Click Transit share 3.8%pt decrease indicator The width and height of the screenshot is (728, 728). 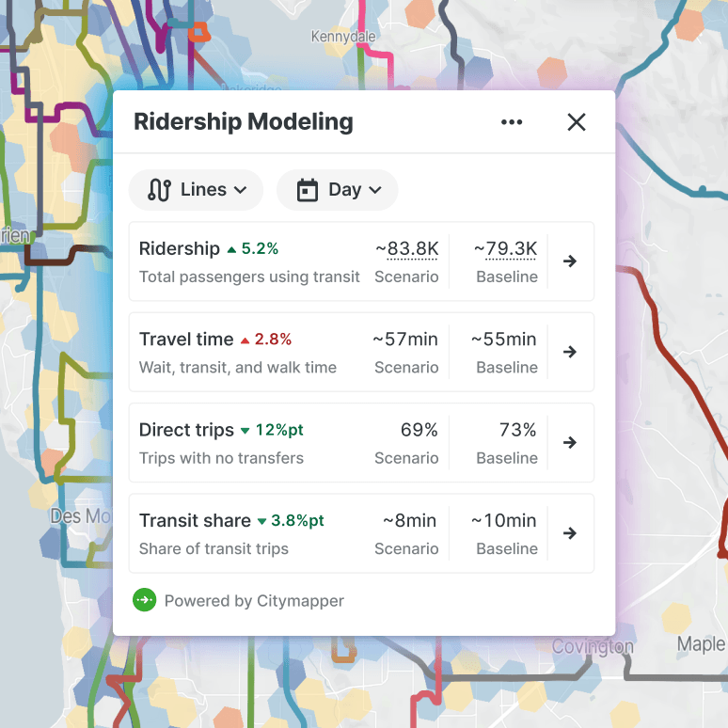pyautogui.click(x=292, y=521)
